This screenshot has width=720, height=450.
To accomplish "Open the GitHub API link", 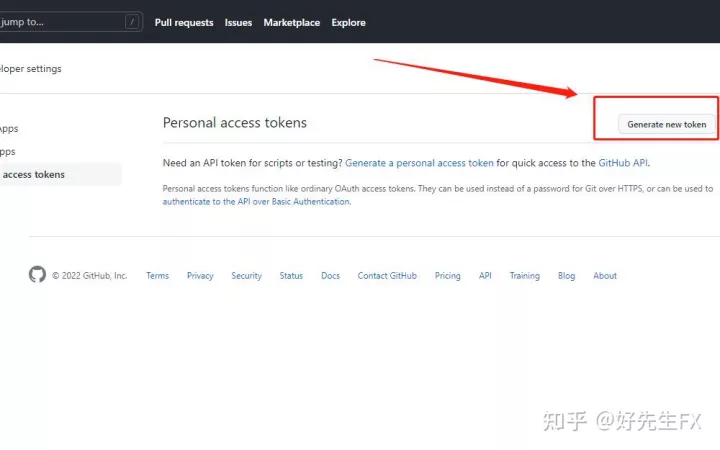I will click(x=623, y=163).
